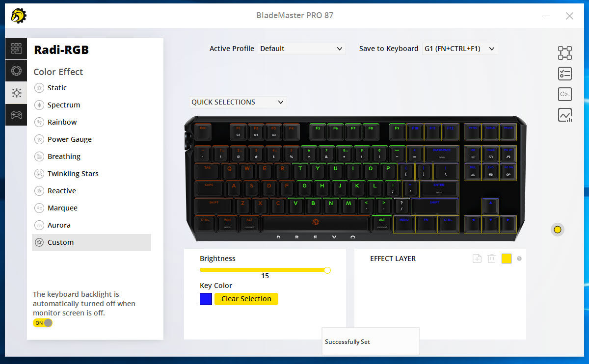The image size is (589, 364).
Task: Click the Brightness slider track
Action: pos(265,270)
